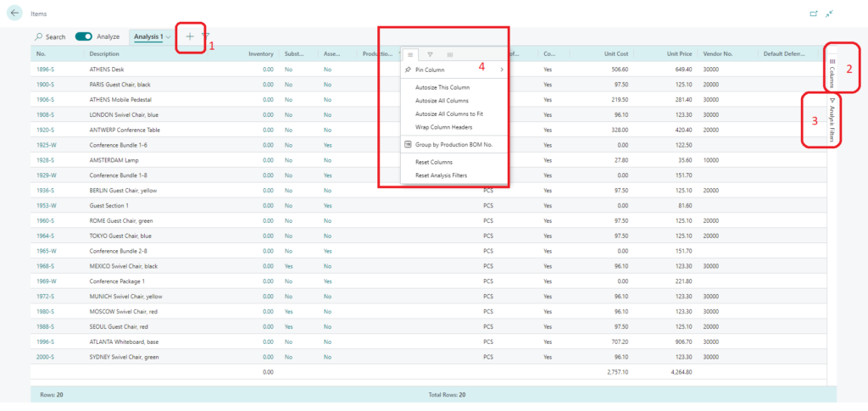Image resolution: width=868 pixels, height=411 pixels.
Task: Click the collapse page arrows icon
Action: tap(829, 14)
